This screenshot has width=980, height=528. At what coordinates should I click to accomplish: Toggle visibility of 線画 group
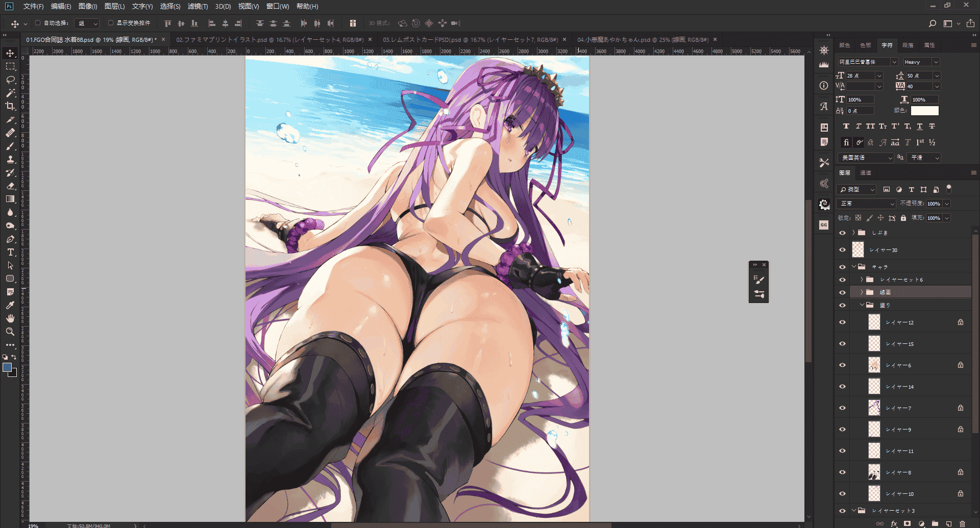(x=842, y=292)
